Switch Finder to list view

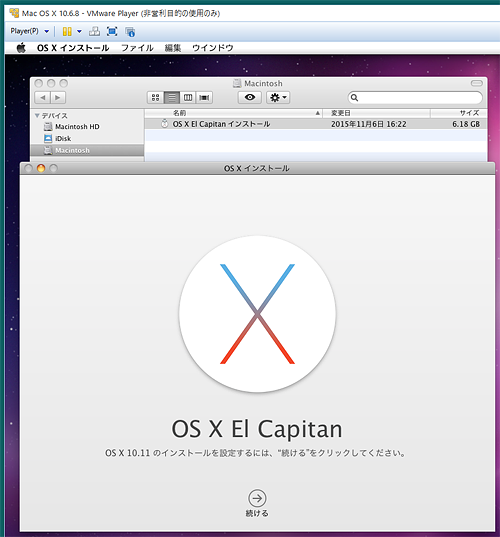click(172, 98)
